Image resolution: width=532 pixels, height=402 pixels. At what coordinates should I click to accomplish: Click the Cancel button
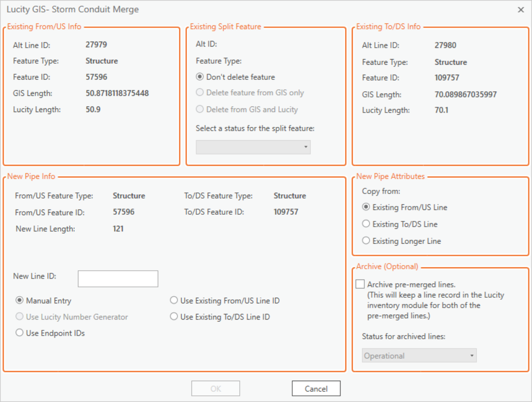[x=316, y=389]
